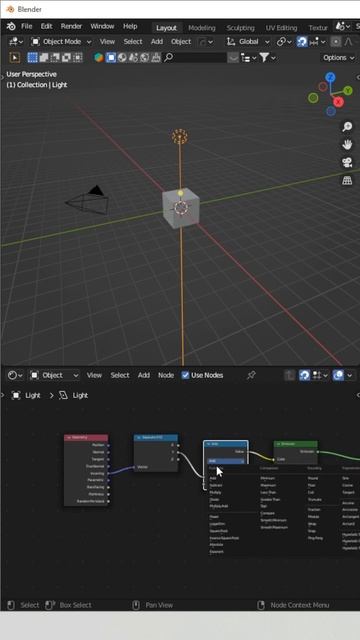Open the Global transform orientation dropdown
Screen dimensions: 360x640
pos(248,42)
